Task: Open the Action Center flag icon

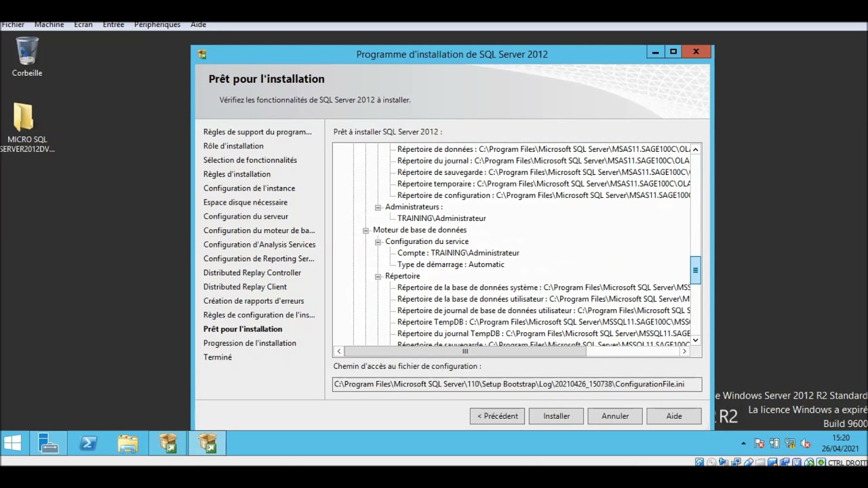Action: click(x=759, y=444)
